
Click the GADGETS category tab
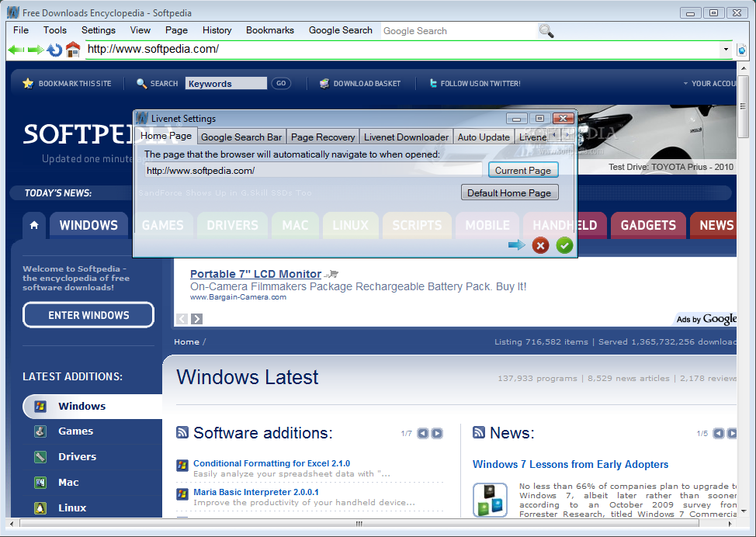pos(648,225)
